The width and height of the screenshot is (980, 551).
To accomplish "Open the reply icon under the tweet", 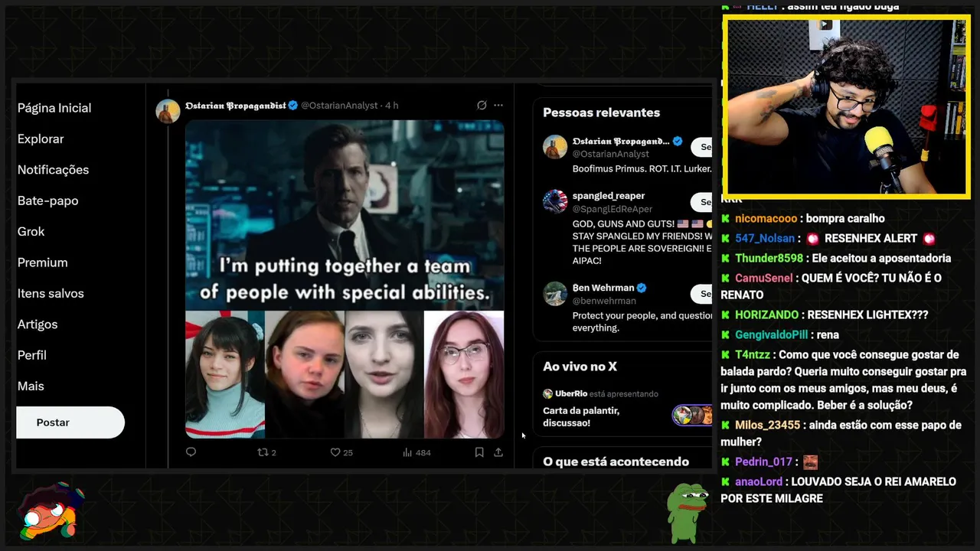I will 191,452.
